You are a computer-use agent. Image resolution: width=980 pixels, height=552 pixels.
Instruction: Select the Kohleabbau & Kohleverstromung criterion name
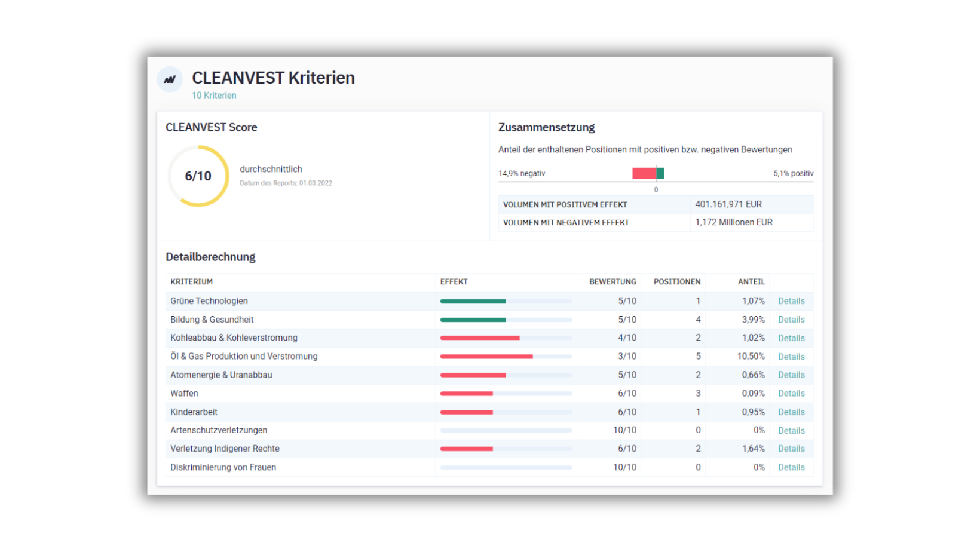pos(234,338)
